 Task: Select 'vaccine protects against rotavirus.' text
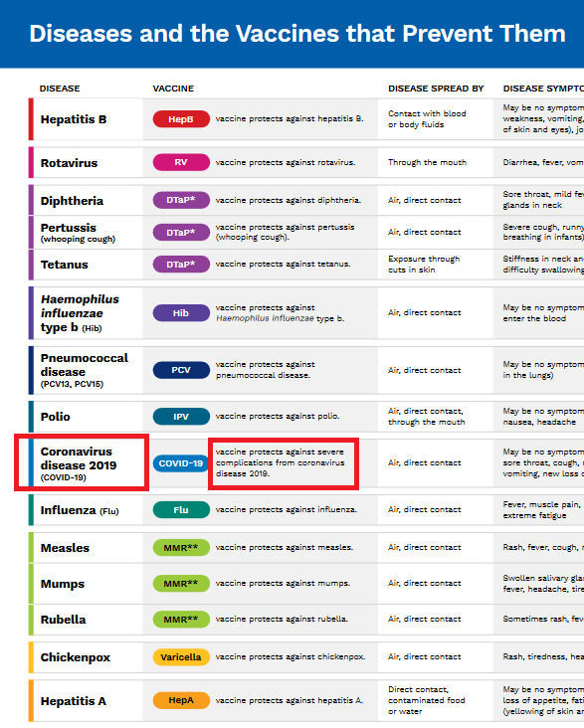click(x=286, y=162)
